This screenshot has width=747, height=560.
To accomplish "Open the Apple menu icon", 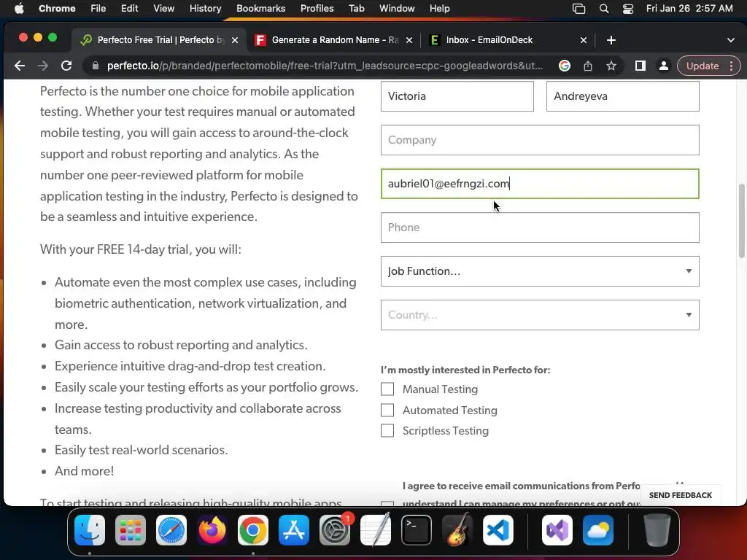I will coord(19,8).
